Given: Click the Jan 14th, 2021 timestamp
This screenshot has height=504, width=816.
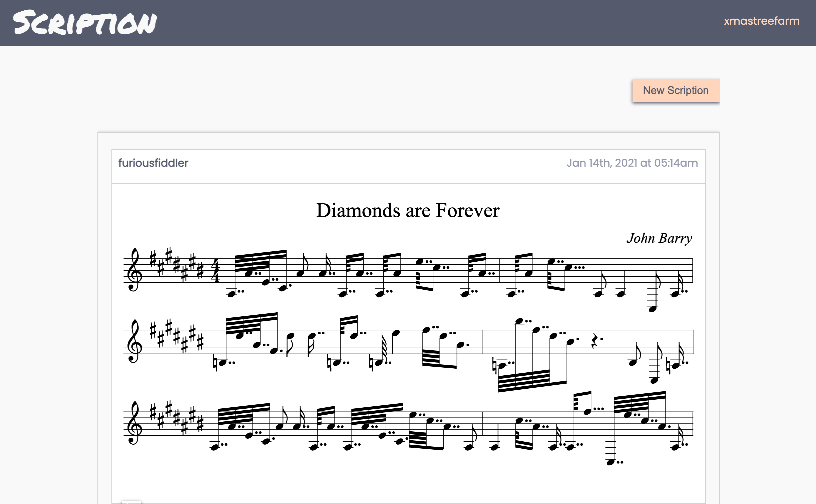Looking at the screenshot, I should (x=632, y=163).
